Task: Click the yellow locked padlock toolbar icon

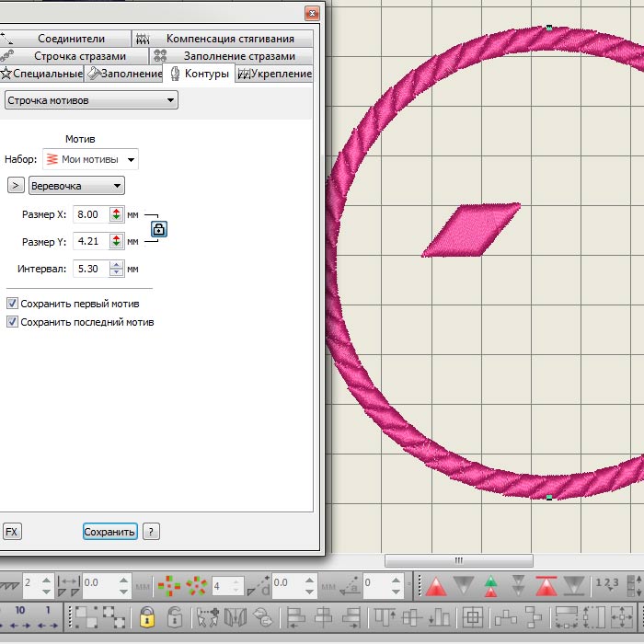Action: (x=146, y=616)
